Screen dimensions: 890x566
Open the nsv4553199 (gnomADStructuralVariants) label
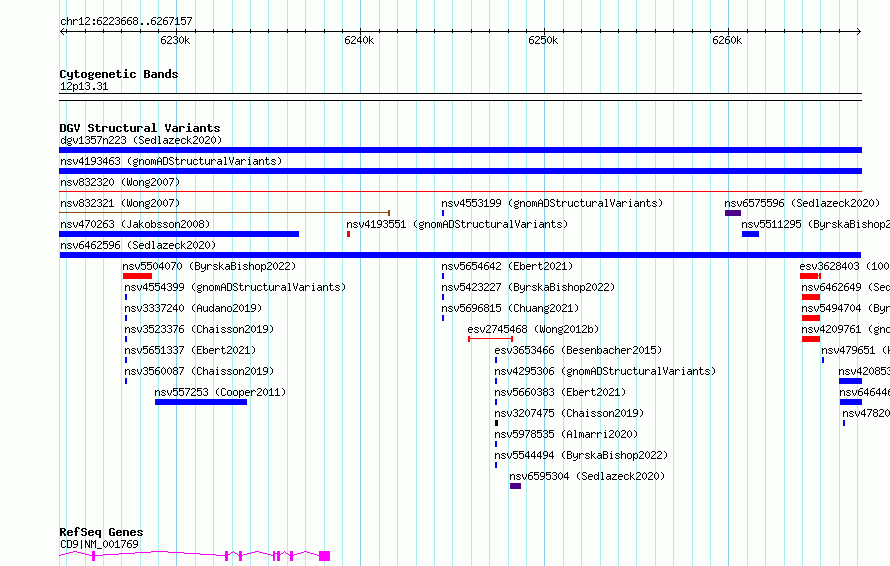pyautogui.click(x=552, y=203)
